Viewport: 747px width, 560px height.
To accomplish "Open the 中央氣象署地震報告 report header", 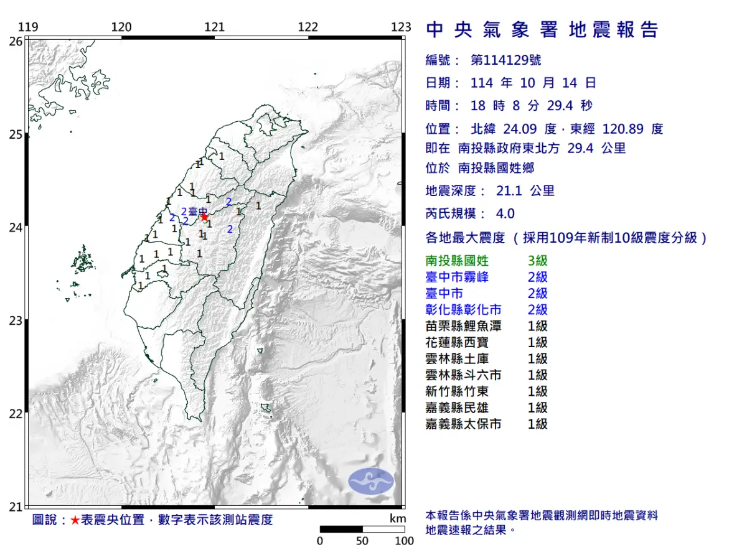I will (x=542, y=30).
